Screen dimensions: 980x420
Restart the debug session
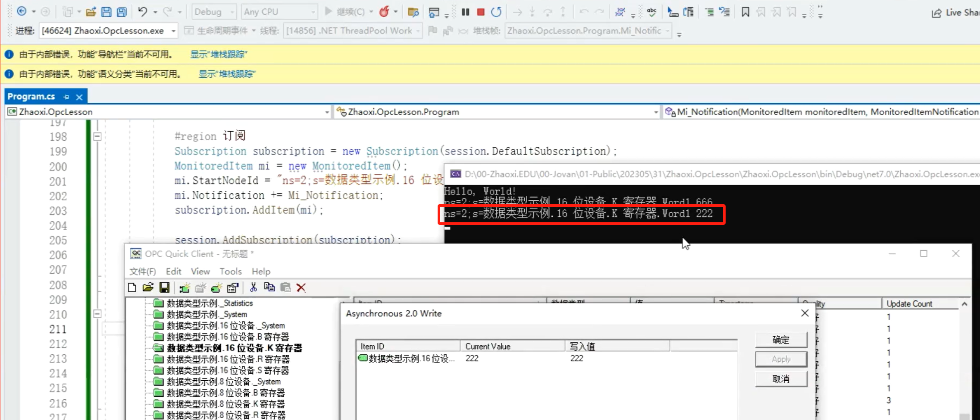tap(496, 12)
